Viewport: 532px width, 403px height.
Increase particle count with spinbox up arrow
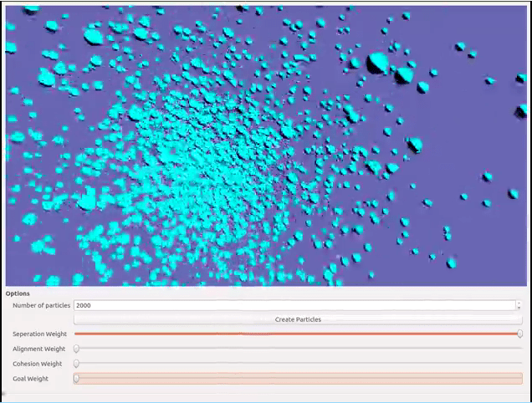point(519,303)
